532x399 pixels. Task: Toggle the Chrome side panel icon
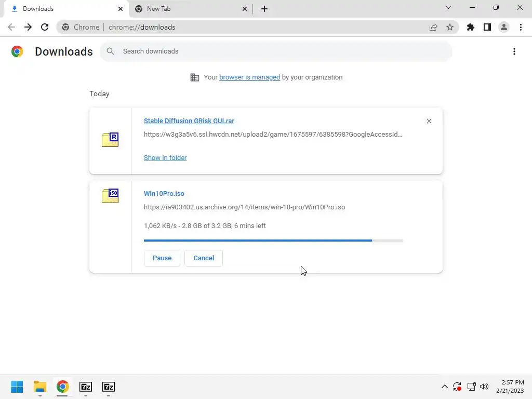[487, 27]
